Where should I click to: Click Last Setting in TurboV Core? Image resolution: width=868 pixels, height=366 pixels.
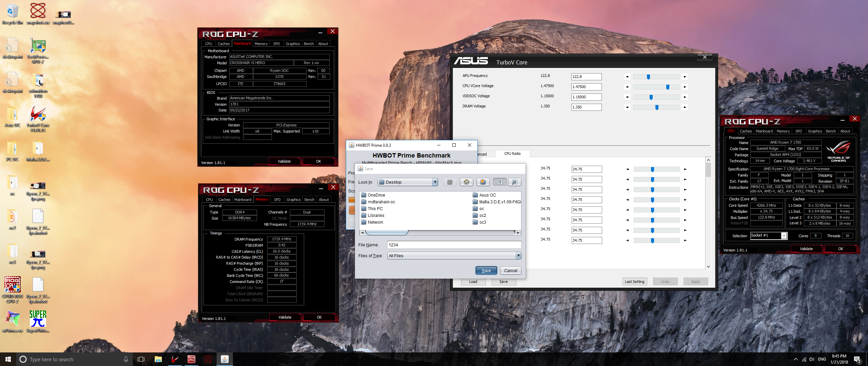pyautogui.click(x=634, y=282)
